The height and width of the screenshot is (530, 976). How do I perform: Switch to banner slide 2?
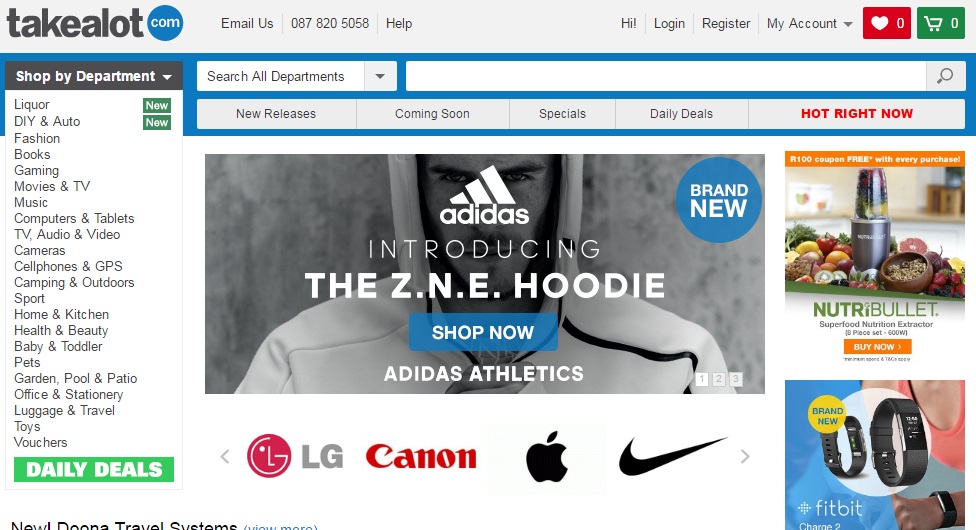[718, 379]
